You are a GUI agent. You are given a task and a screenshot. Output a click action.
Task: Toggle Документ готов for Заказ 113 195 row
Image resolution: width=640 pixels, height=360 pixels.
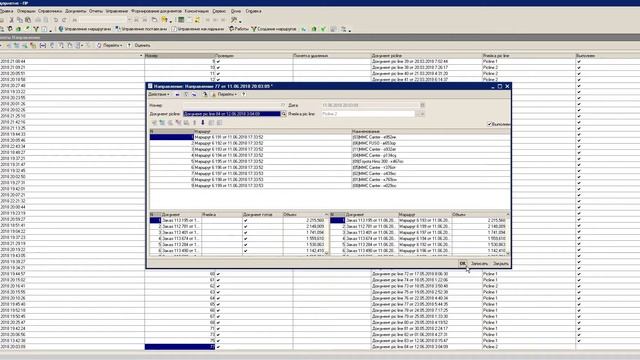(245, 220)
